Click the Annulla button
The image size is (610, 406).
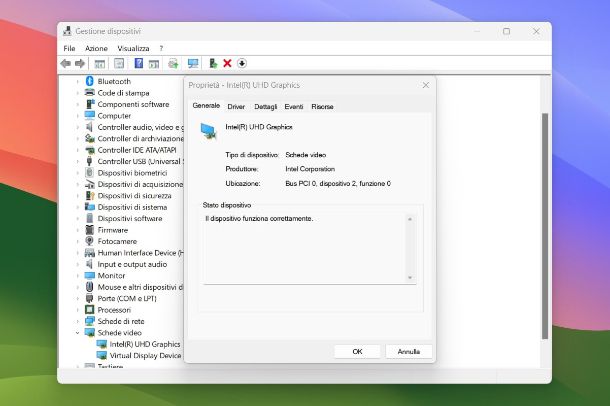(x=408, y=352)
